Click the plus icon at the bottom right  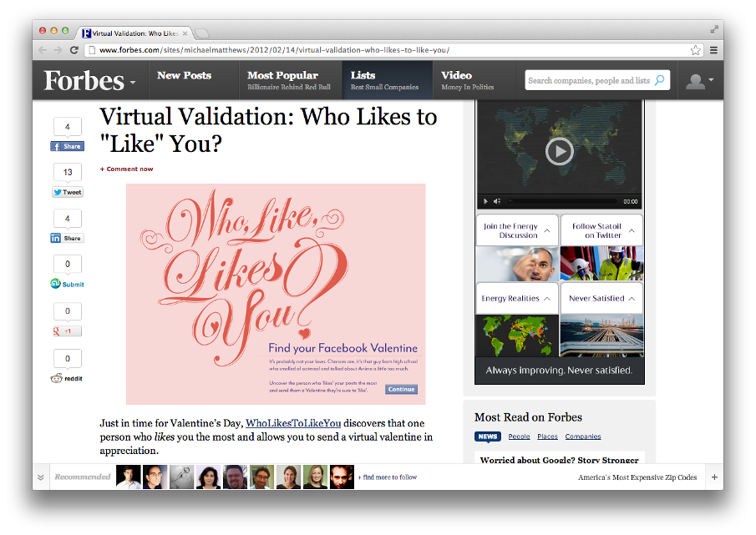coord(714,477)
